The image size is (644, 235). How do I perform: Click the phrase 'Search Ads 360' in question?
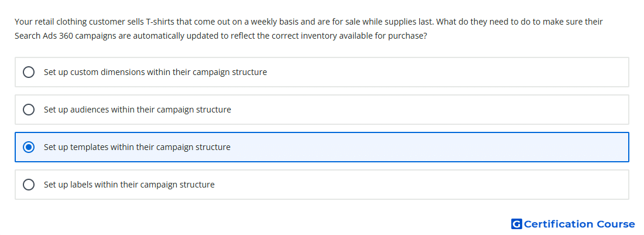pyautogui.click(x=44, y=36)
